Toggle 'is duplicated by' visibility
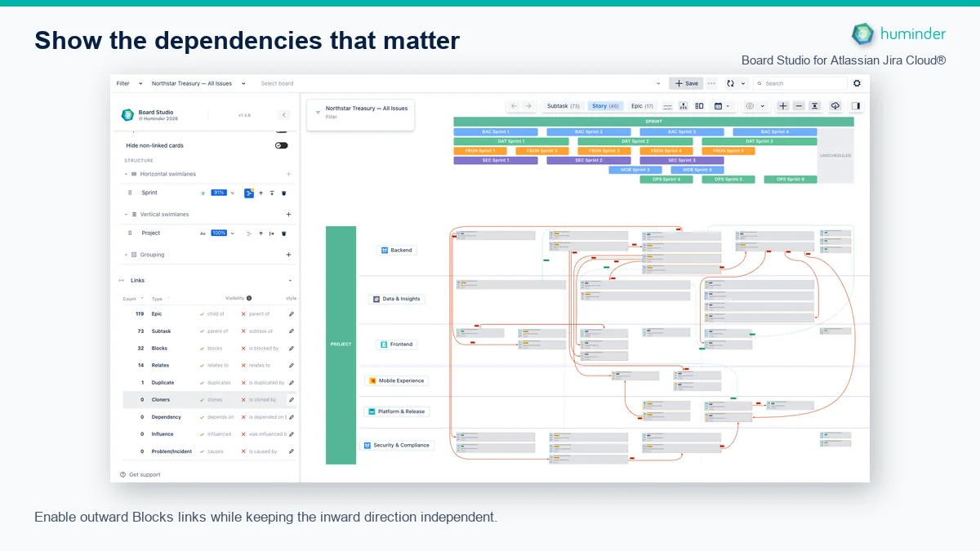980x551 pixels. pyautogui.click(x=243, y=383)
